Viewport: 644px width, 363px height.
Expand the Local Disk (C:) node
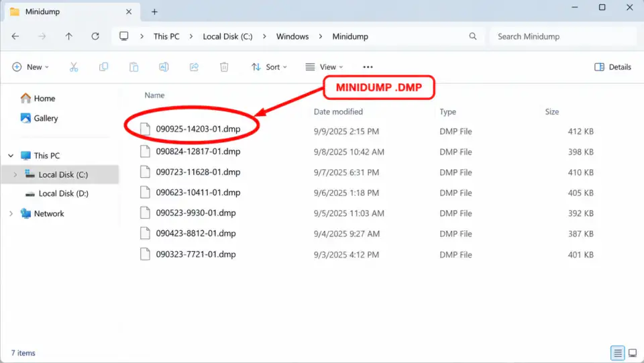[15, 174]
